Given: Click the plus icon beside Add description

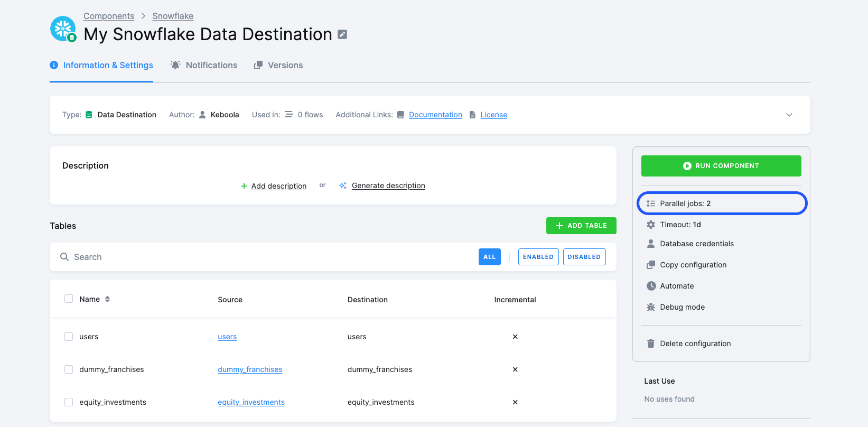Looking at the screenshot, I should (x=244, y=186).
